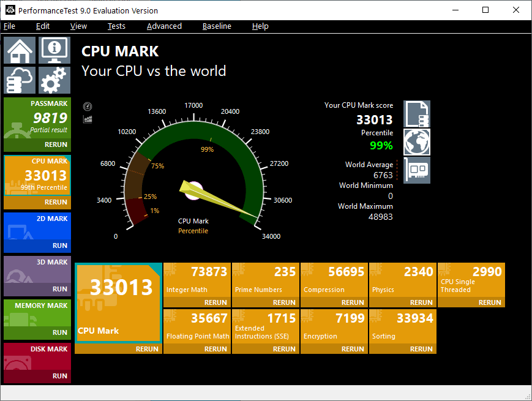Open the Advanced menu
This screenshot has height=401, width=532.
coord(164,26)
